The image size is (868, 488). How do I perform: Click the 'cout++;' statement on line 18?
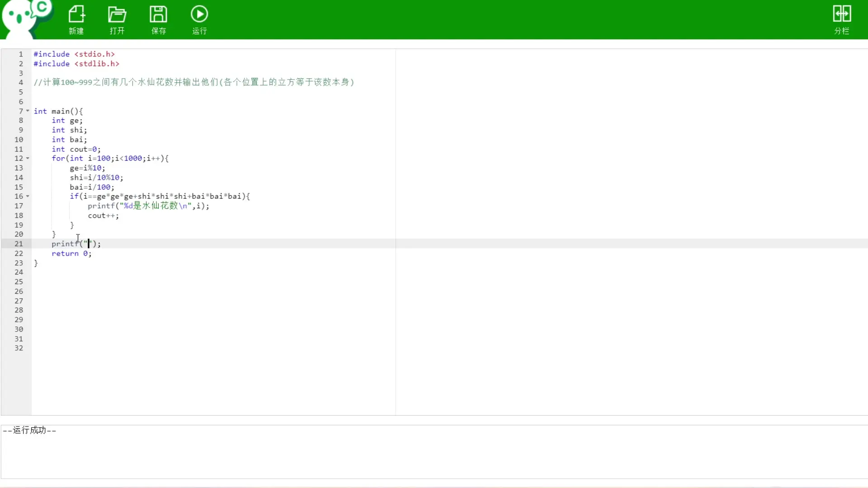coord(103,216)
